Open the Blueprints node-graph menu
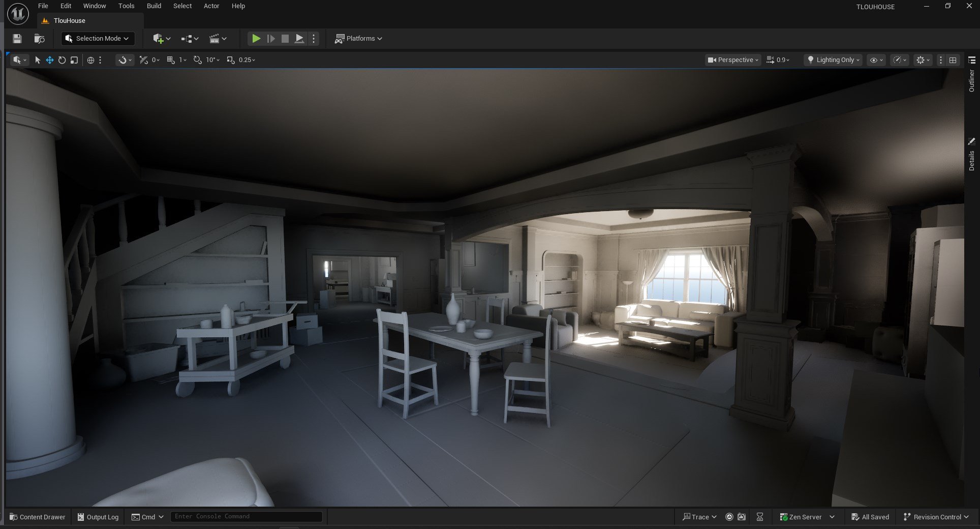Viewport: 980px width, 529px height. [x=190, y=39]
